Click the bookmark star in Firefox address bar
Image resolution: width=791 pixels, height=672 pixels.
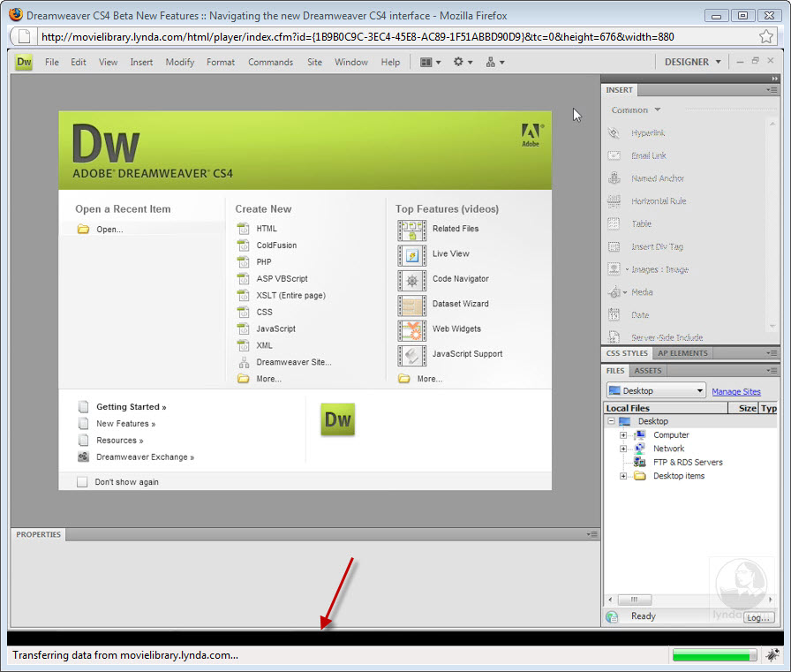(x=766, y=36)
